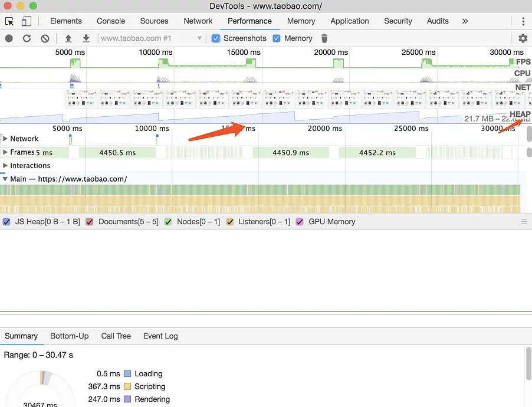
Task: Click the Scripting color swatch in summary
Action: pos(127,386)
